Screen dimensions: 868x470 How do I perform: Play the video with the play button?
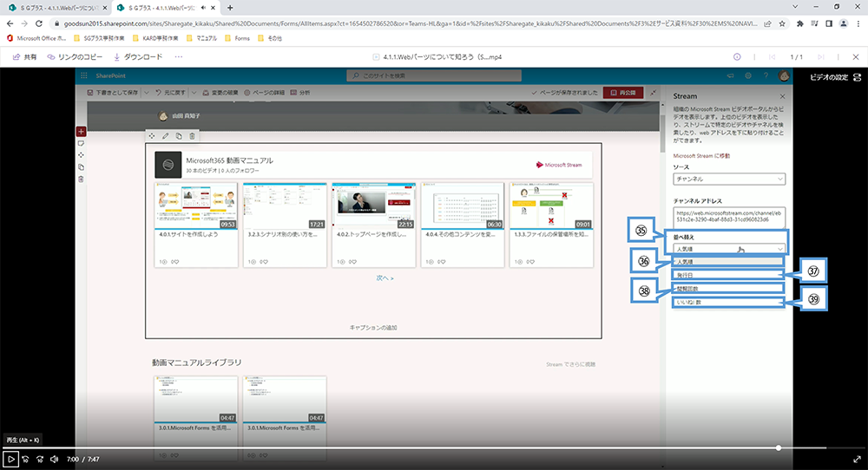[10, 459]
